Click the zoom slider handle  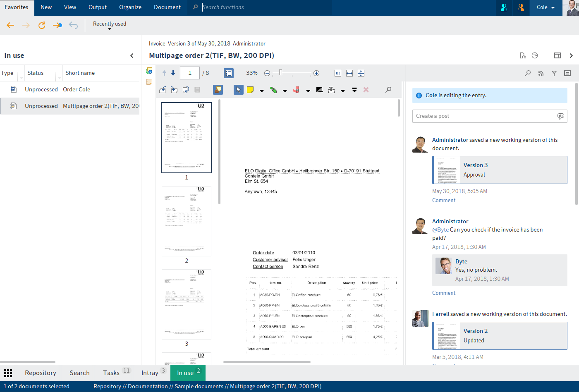pos(281,73)
